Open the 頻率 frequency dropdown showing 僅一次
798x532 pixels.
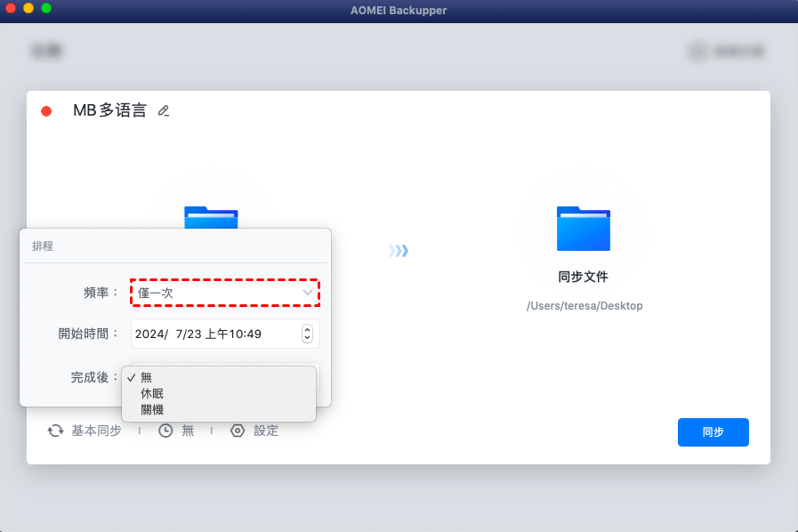coord(225,293)
